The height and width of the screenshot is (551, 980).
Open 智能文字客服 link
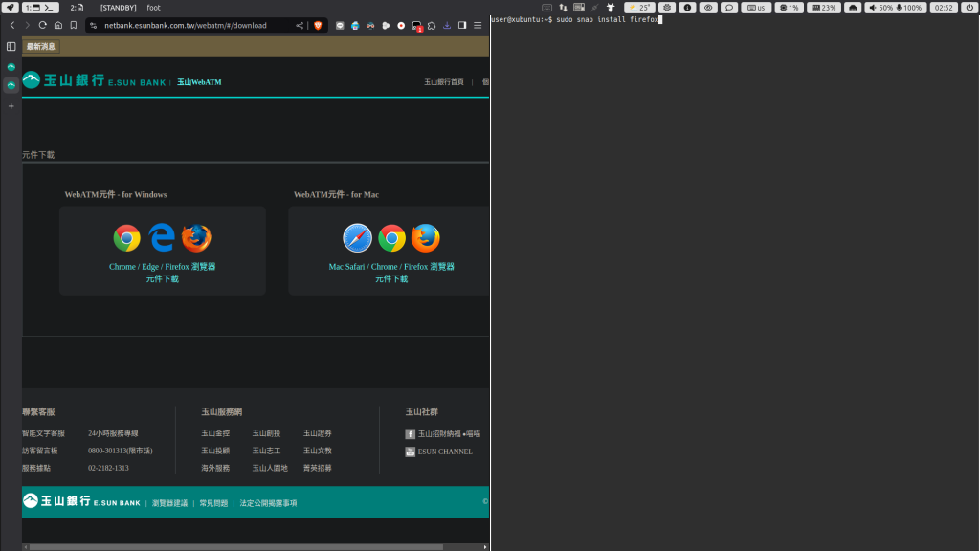point(43,433)
